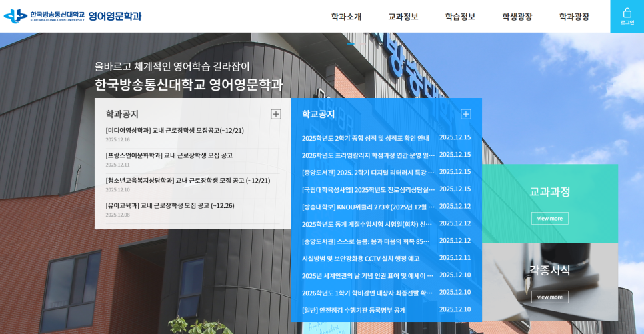Click view more under 각종서식
Viewport: 644px width, 334px height.
[x=549, y=297]
